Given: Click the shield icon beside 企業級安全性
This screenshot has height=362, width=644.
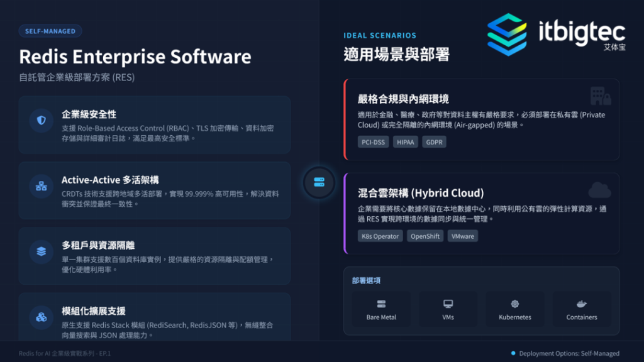Looking at the screenshot, I should click(42, 120).
